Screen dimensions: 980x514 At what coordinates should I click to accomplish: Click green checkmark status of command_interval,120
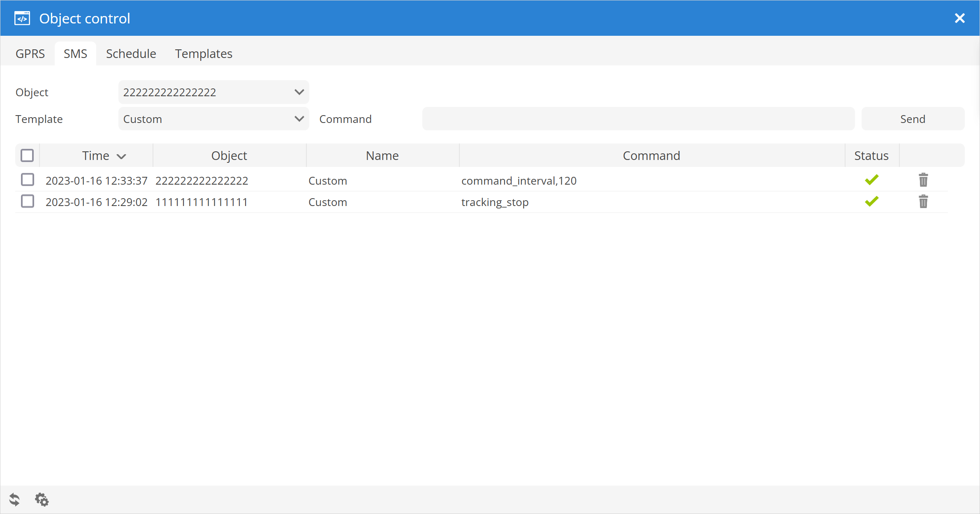871,180
